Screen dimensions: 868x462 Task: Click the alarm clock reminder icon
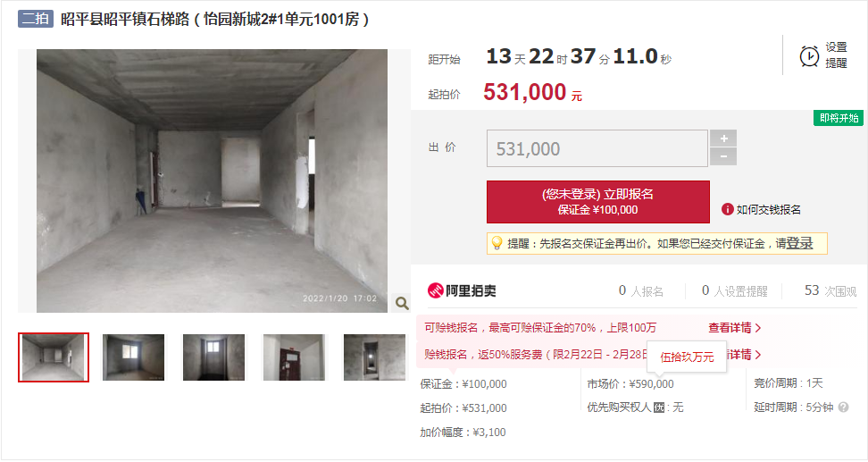(x=809, y=56)
